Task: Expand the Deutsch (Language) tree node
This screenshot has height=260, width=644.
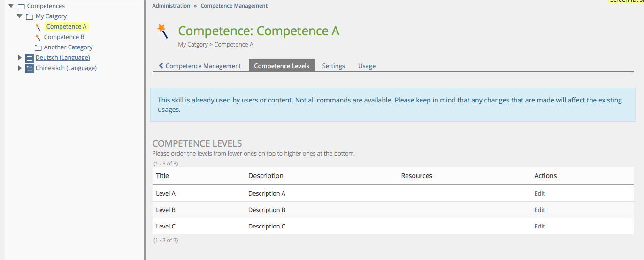Action: pos(19,58)
